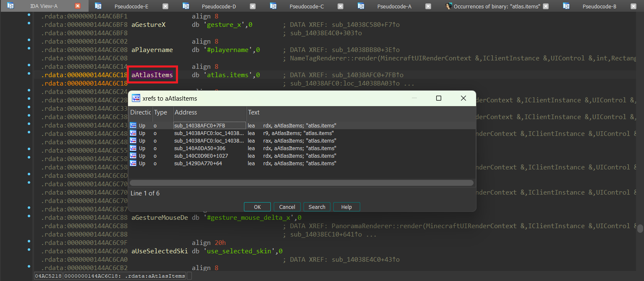This screenshot has height=281, width=644.
Task: Click xref icon in the rax, aAtlasItems row
Action: point(134,140)
